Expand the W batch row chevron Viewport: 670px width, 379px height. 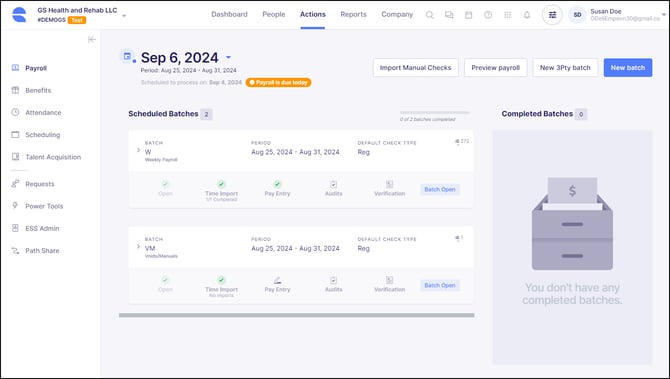click(x=138, y=150)
